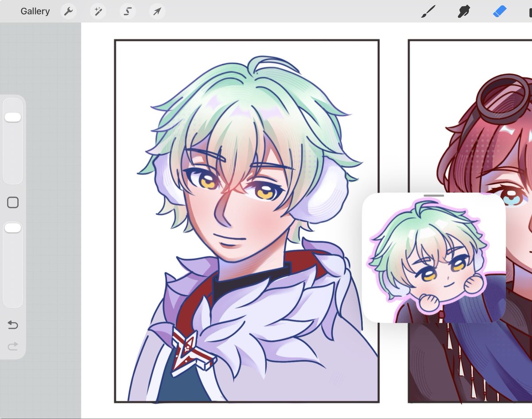Viewport: 532px width, 419px height.
Task: Select the Brush tool
Action: pos(428,11)
